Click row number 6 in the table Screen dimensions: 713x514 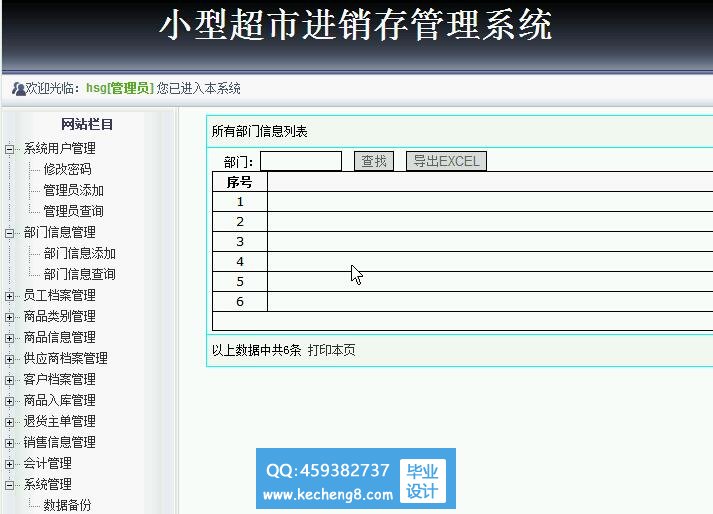tap(240, 302)
